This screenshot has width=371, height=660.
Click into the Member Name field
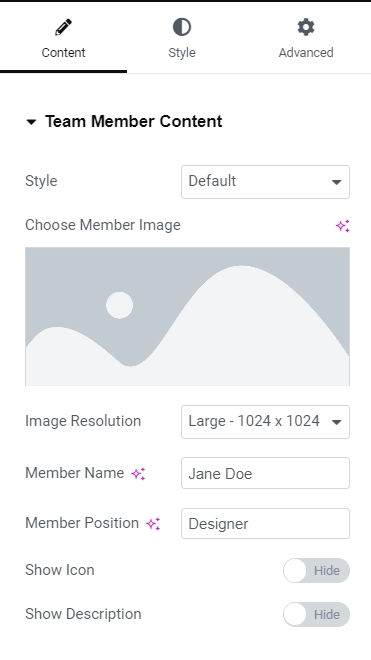click(265, 473)
